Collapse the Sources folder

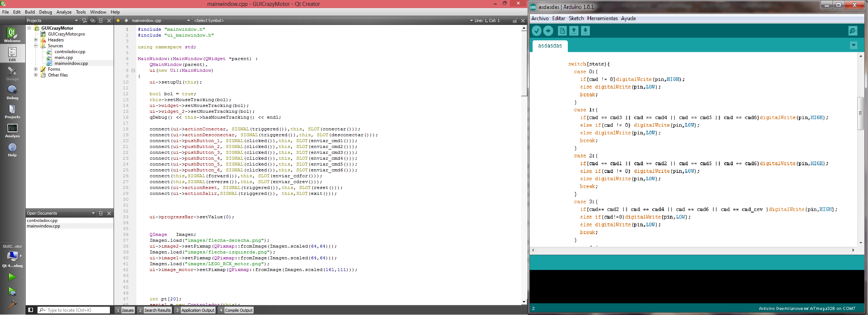click(36, 45)
